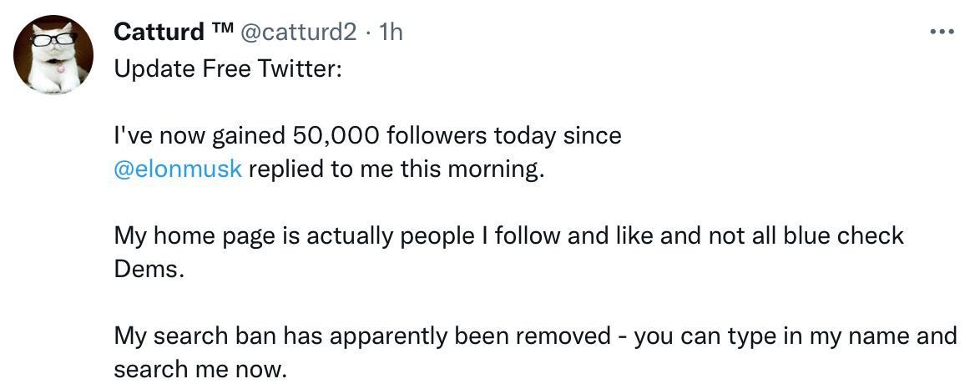
Task: Open the three-dot More options menu
Action: coord(942,33)
